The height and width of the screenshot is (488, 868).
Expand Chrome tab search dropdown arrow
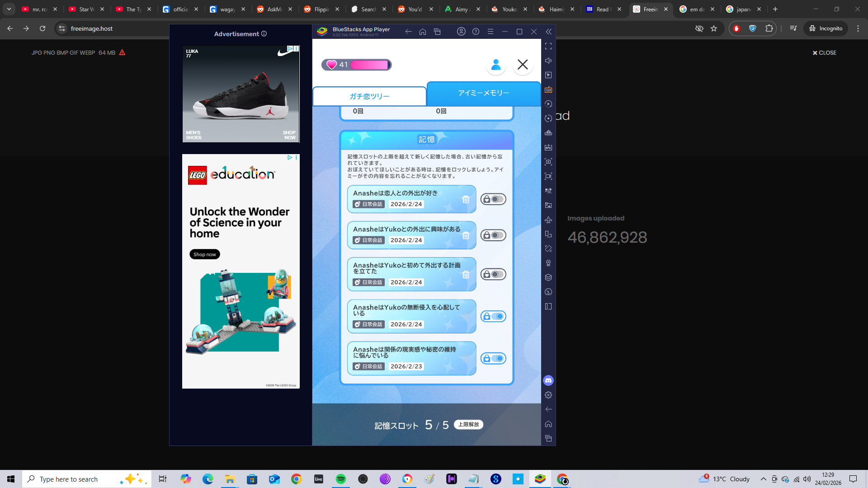pos(9,9)
